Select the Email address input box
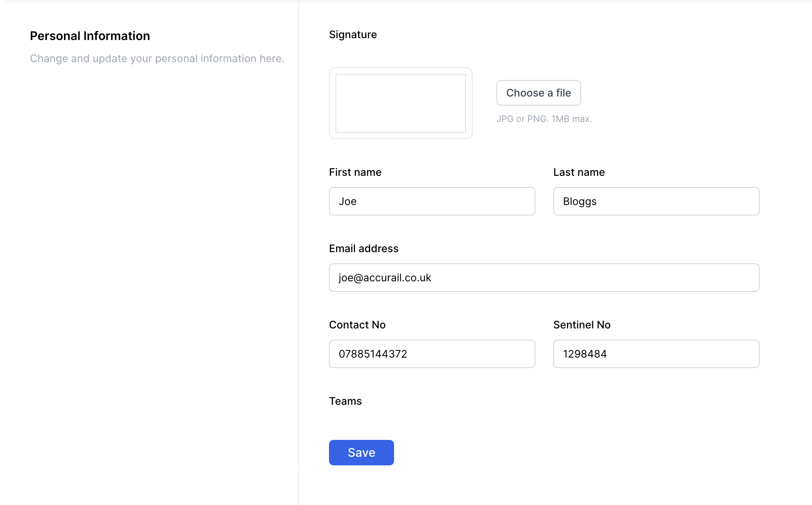 (x=544, y=278)
